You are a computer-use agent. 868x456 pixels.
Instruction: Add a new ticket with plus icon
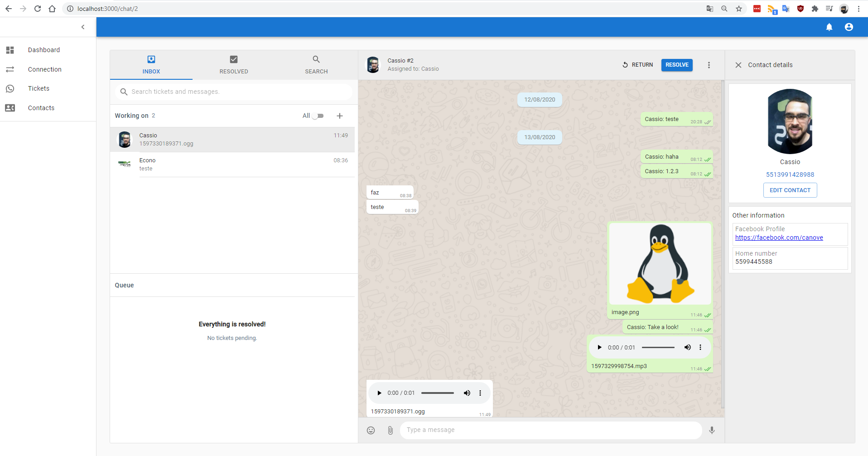pos(340,116)
